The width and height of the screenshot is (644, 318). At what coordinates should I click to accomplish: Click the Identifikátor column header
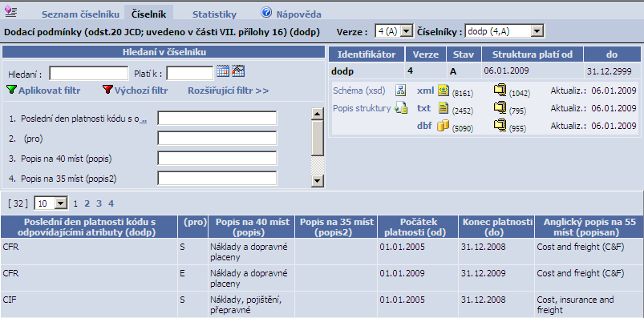coord(367,54)
